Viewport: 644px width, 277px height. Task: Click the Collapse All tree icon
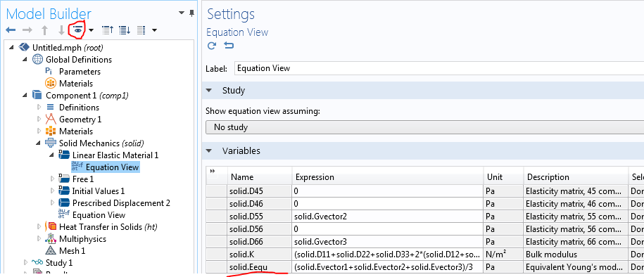point(108,30)
